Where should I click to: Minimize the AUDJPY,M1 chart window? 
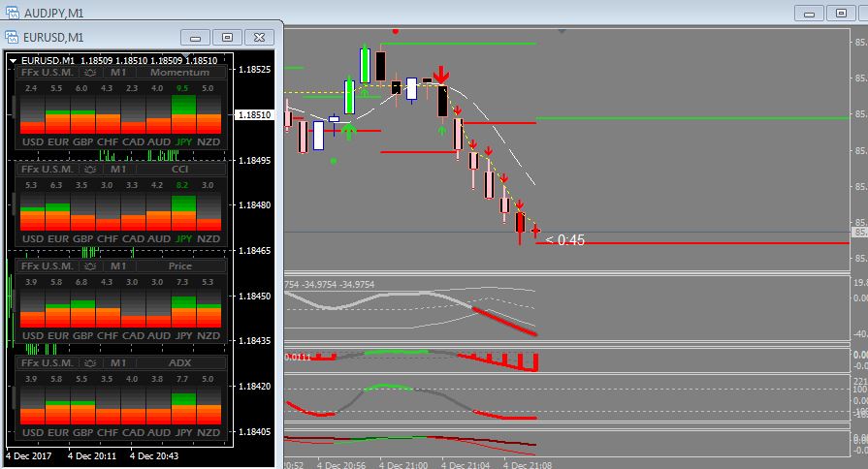tap(809, 14)
